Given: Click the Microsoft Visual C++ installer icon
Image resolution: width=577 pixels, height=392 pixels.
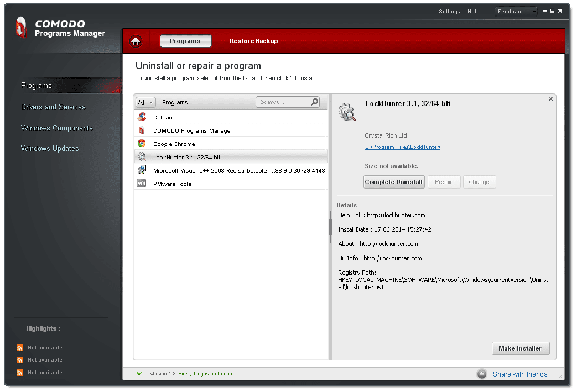Looking at the screenshot, I should tap(142, 170).
